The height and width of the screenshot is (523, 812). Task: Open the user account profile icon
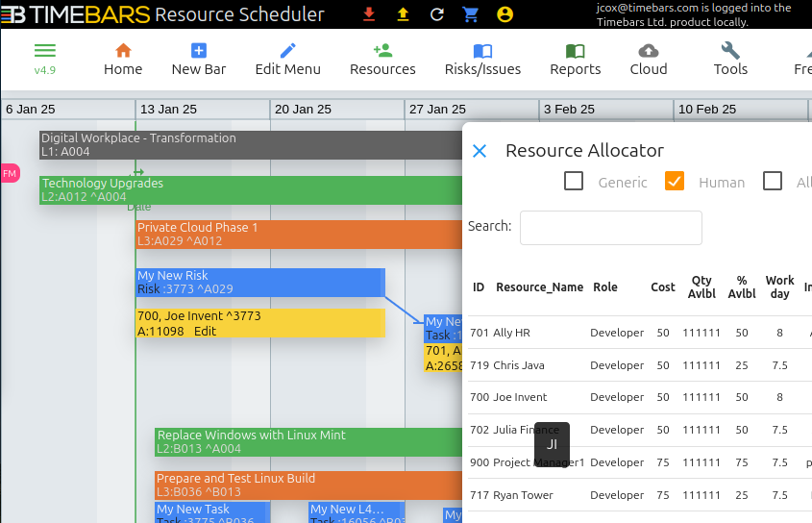click(x=504, y=14)
